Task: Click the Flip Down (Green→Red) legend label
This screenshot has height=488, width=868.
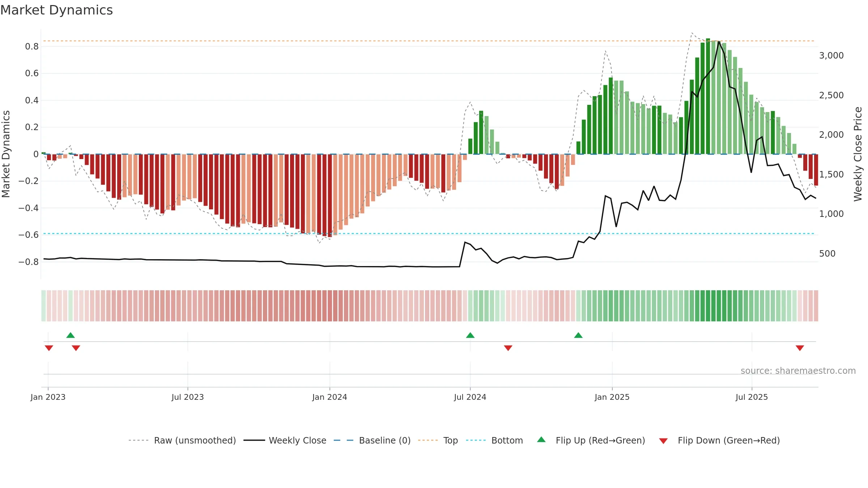Action: (x=729, y=440)
